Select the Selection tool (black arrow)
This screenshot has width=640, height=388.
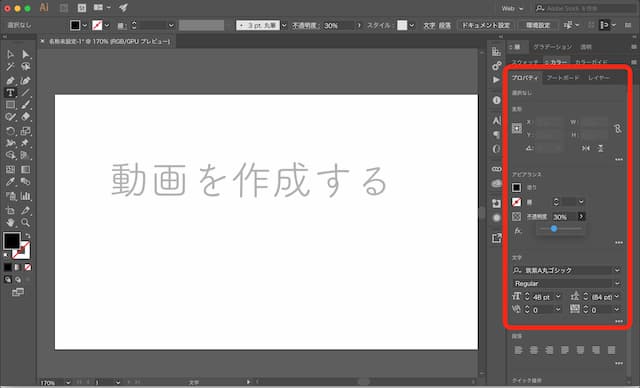pos(10,54)
